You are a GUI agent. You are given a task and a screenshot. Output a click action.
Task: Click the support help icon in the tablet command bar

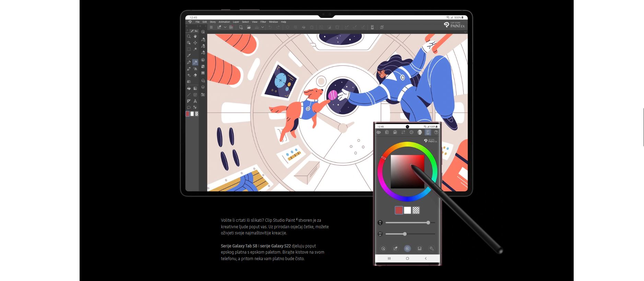click(382, 27)
